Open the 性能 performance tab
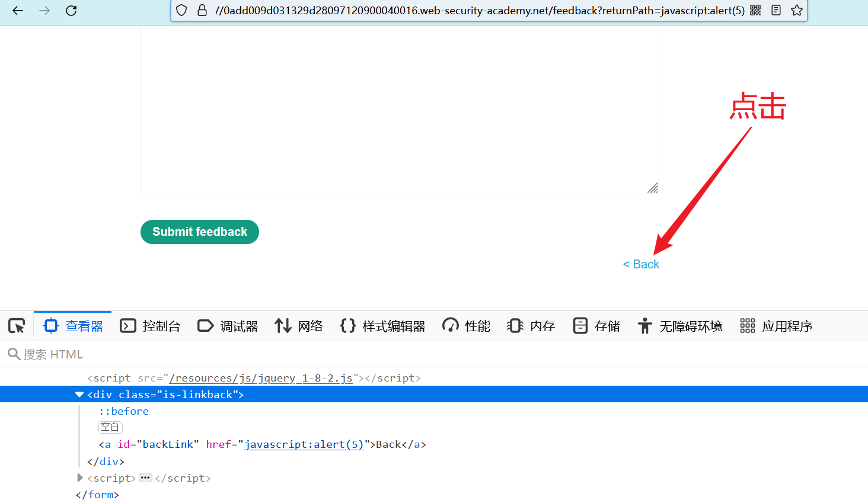Viewport: 868px width, 503px height. click(467, 326)
